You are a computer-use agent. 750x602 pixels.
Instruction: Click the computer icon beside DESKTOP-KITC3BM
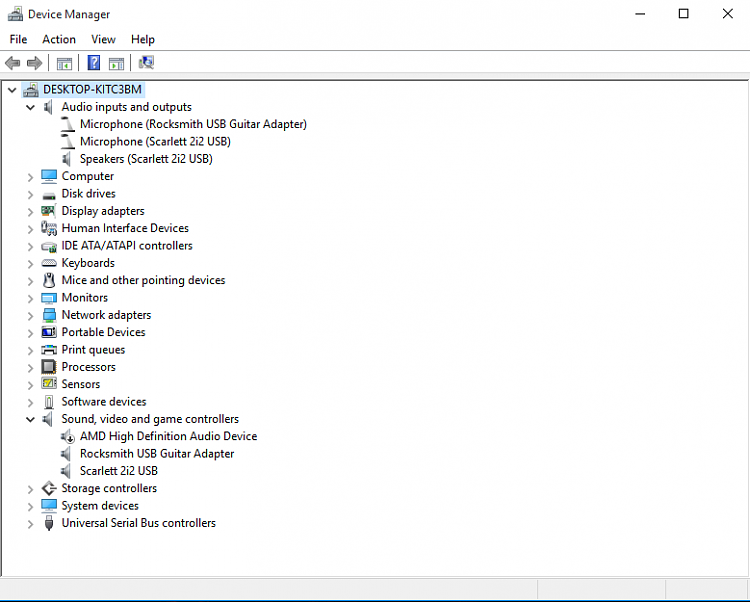click(31, 89)
